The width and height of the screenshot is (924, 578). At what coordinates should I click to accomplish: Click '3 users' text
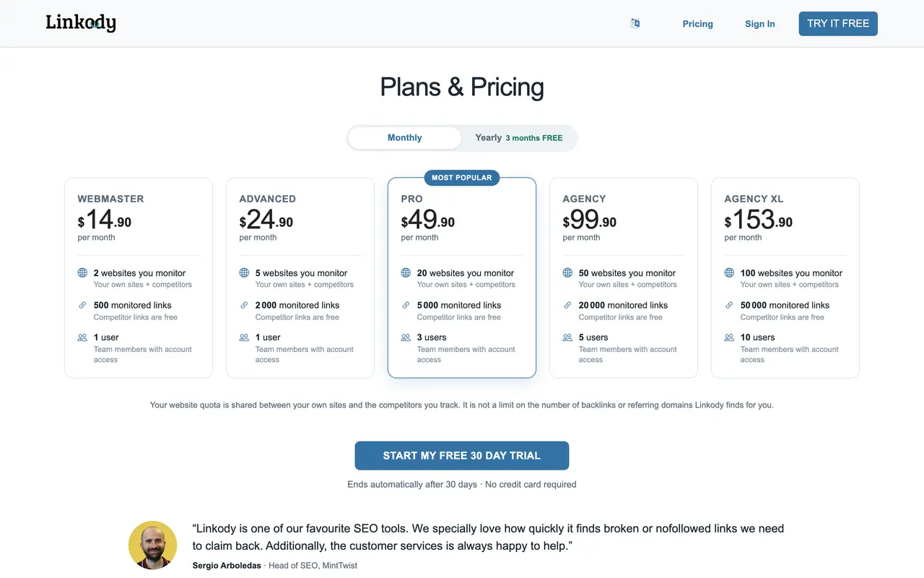432,337
